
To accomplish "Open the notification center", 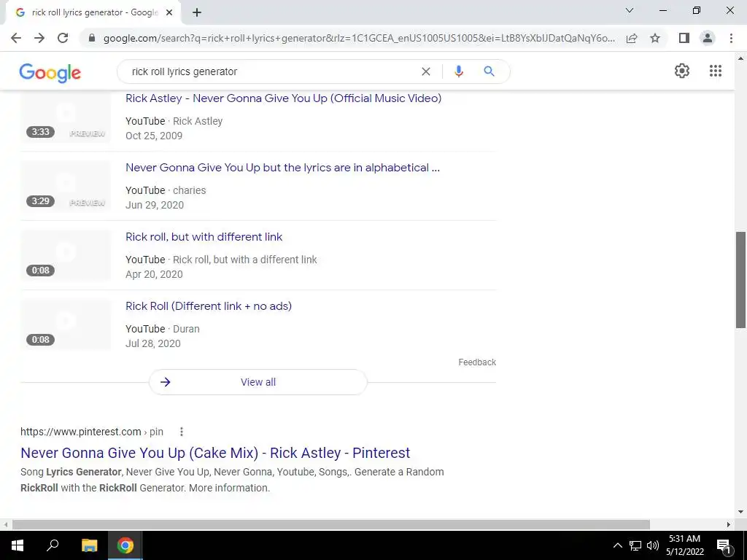I will [x=724, y=545].
